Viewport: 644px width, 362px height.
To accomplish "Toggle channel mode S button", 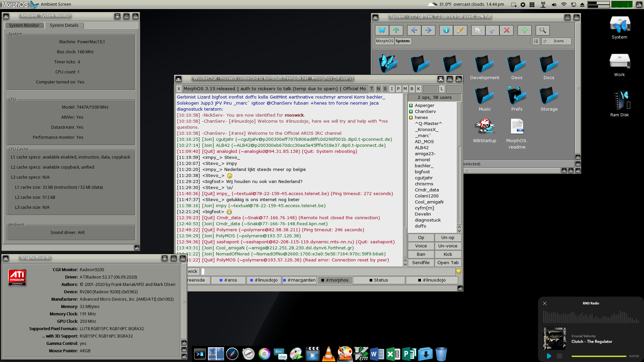I will click(x=385, y=89).
